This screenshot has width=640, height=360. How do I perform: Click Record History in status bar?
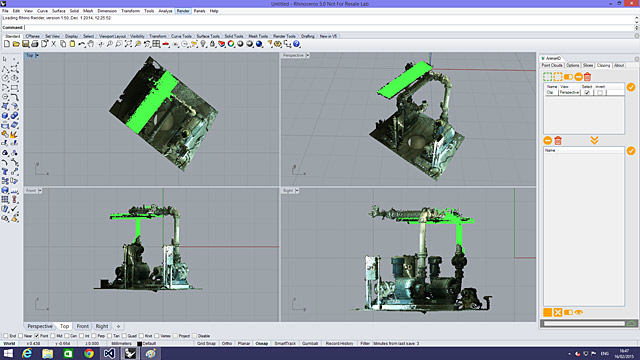click(x=339, y=344)
